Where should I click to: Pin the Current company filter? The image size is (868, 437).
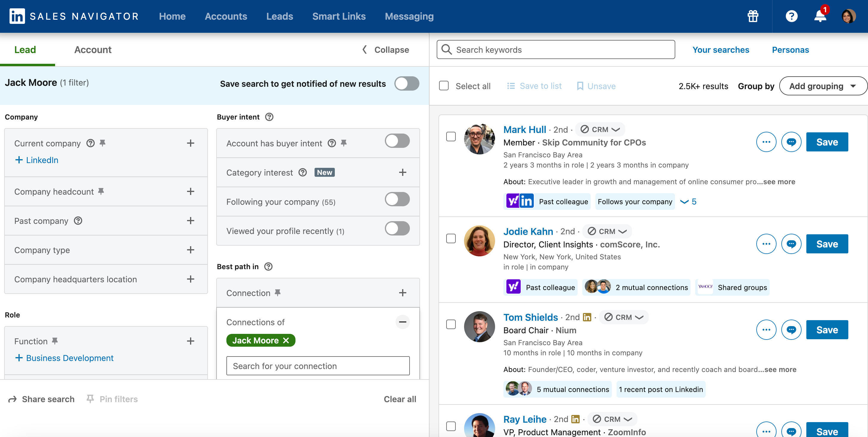(103, 143)
